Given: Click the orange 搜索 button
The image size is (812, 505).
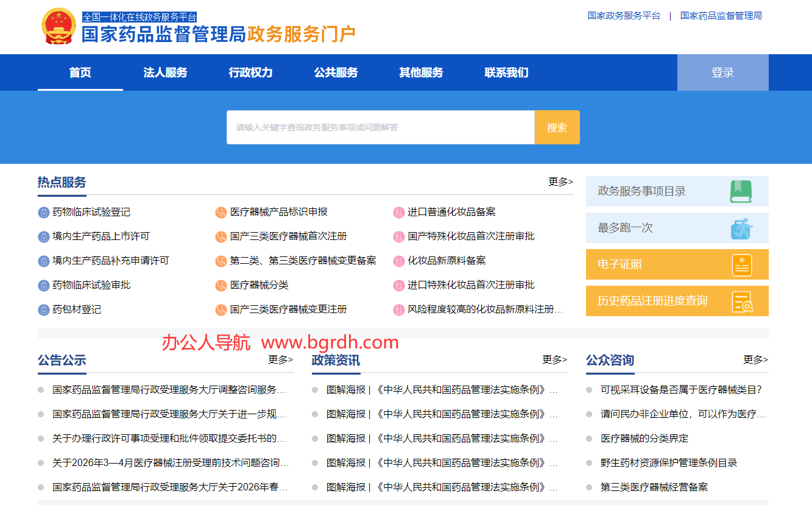Looking at the screenshot, I should click(x=557, y=127).
